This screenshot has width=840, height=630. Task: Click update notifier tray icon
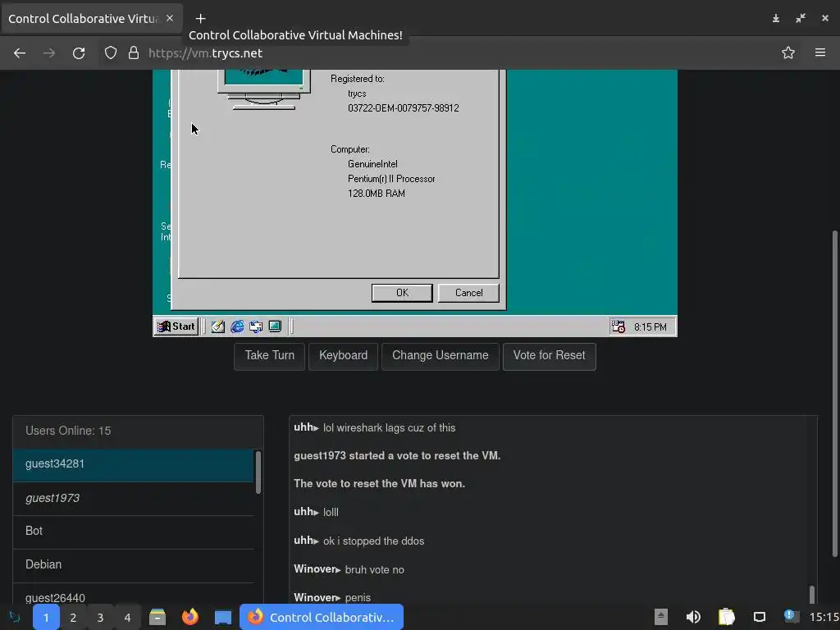click(x=791, y=616)
